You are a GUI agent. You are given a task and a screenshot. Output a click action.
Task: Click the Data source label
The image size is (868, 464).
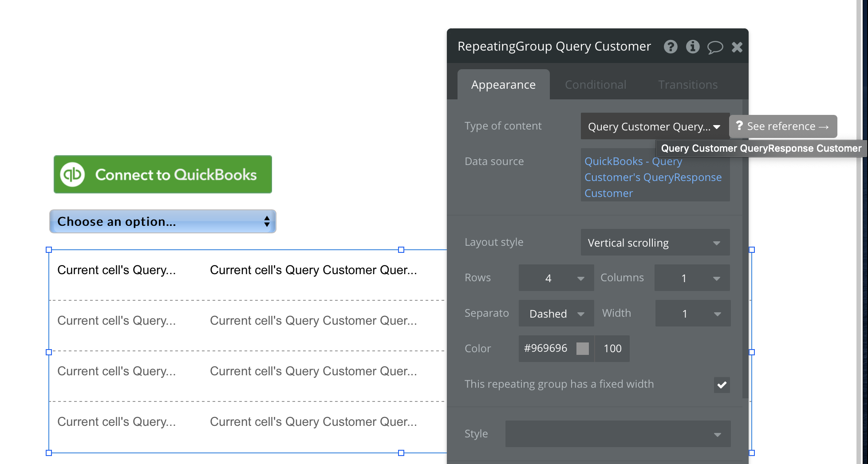point(494,161)
